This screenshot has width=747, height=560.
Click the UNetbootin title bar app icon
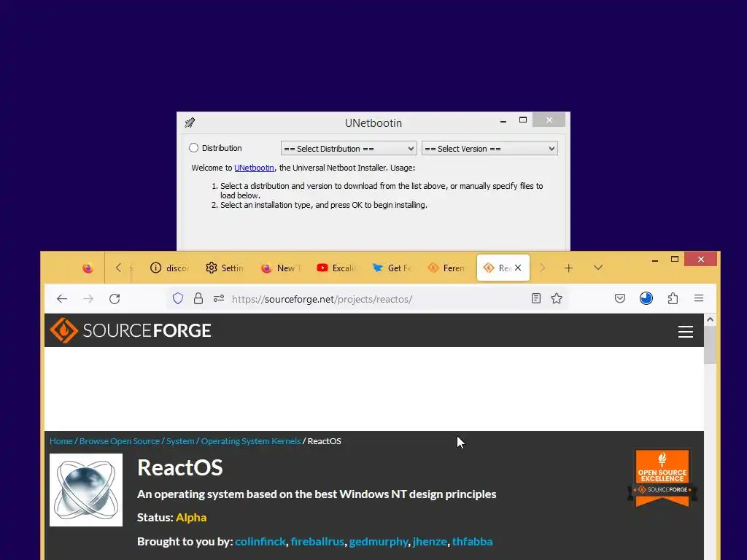click(190, 122)
